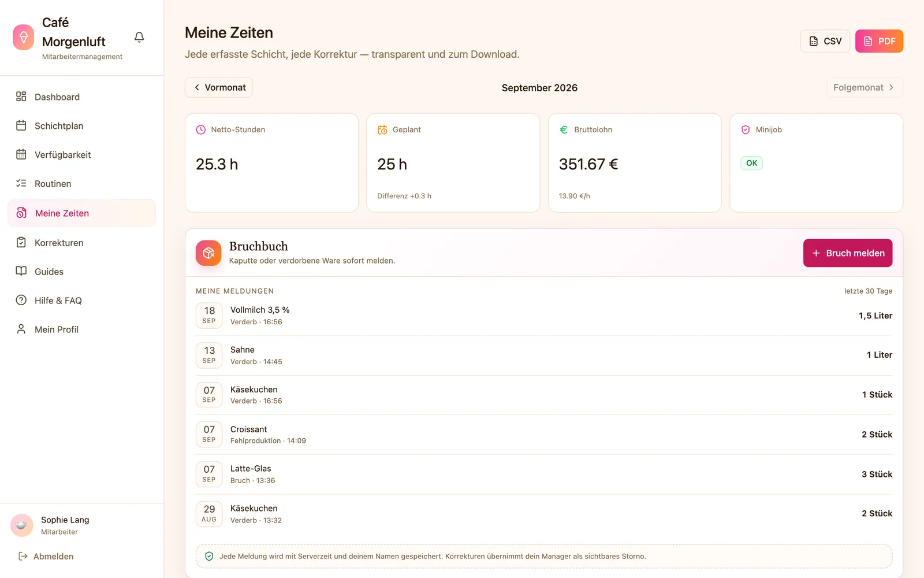This screenshot has height=578, width=924.
Task: Click the September 2026 month label
Action: point(539,88)
